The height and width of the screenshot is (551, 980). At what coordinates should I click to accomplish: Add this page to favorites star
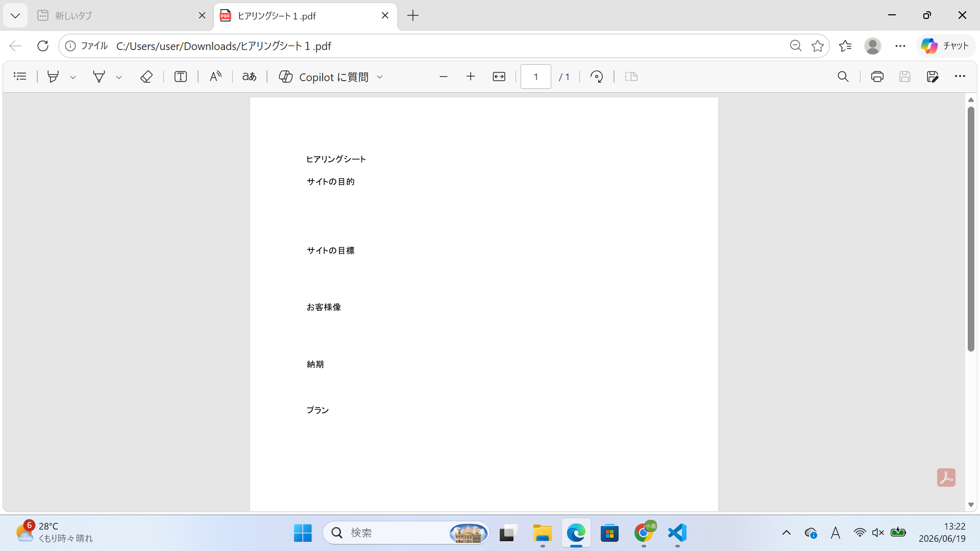click(818, 46)
